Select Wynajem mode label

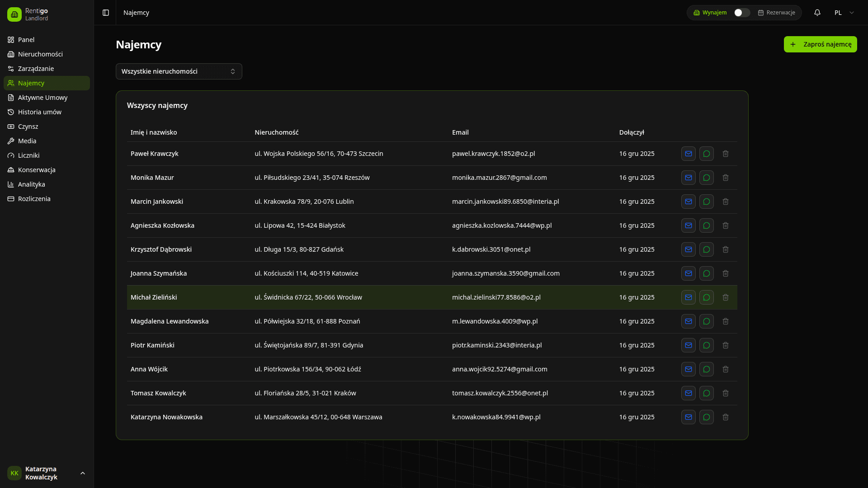coord(710,13)
